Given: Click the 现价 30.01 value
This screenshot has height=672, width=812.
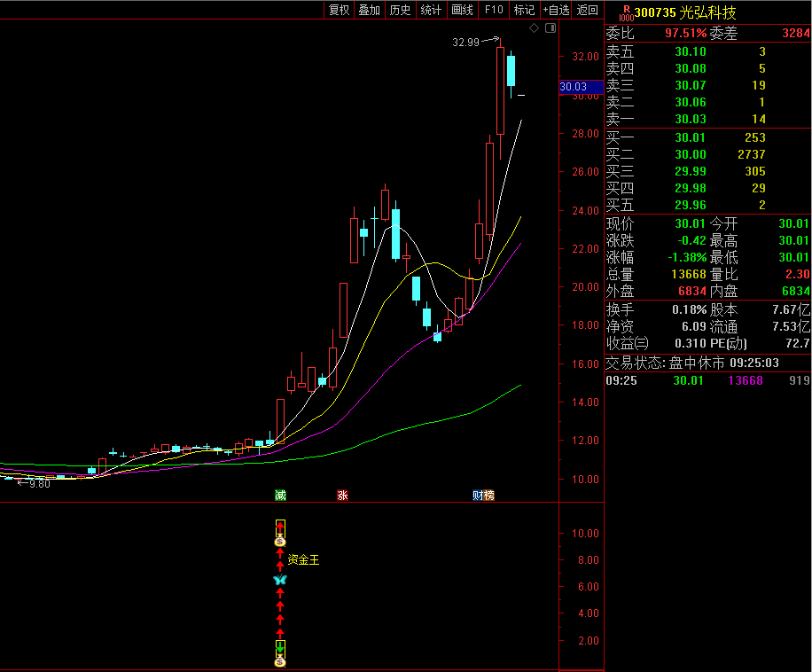Looking at the screenshot, I should (691, 224).
